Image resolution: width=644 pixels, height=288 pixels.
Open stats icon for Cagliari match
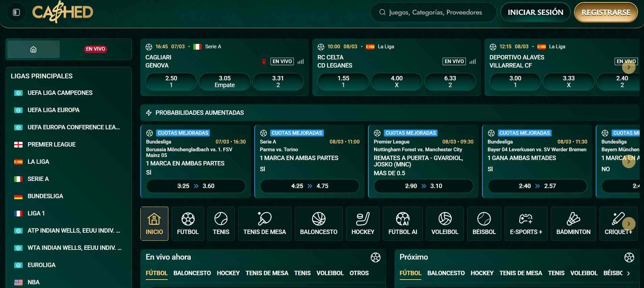pyautogui.click(x=301, y=61)
